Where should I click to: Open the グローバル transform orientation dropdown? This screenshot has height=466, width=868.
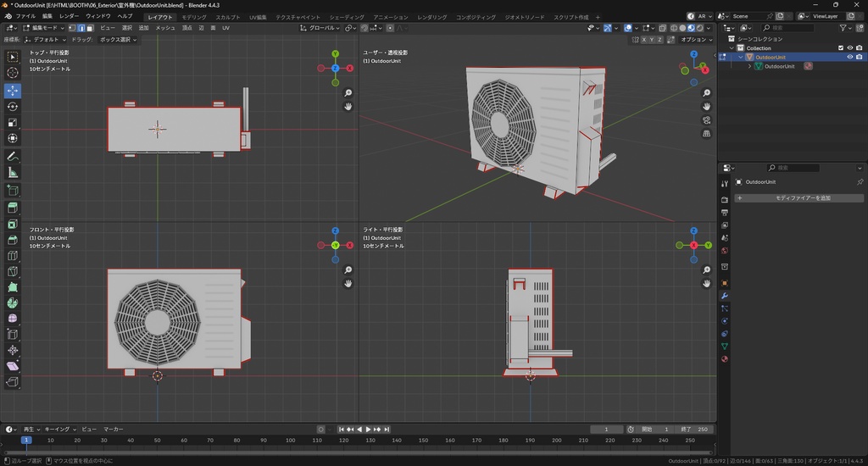coord(321,28)
